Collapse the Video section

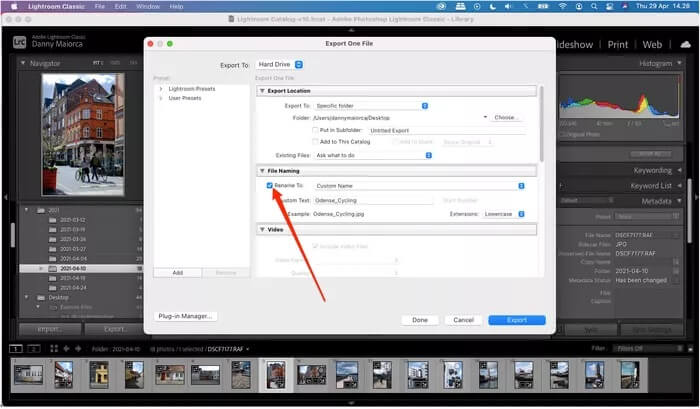coord(262,230)
